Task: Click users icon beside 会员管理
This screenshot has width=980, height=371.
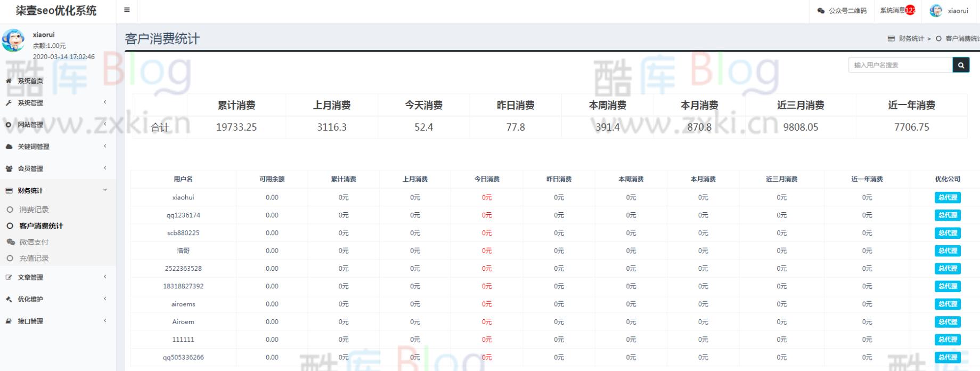Action: click(x=9, y=168)
